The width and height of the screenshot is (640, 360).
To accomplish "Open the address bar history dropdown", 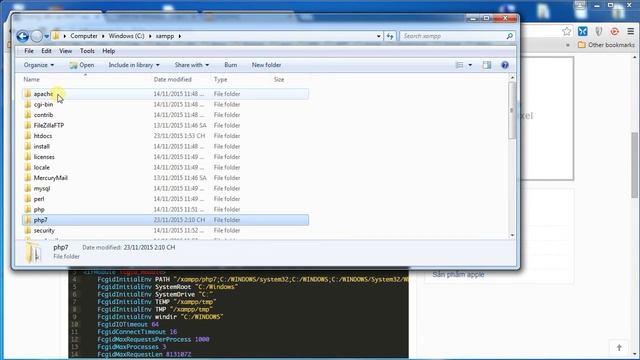I will click(x=379, y=36).
